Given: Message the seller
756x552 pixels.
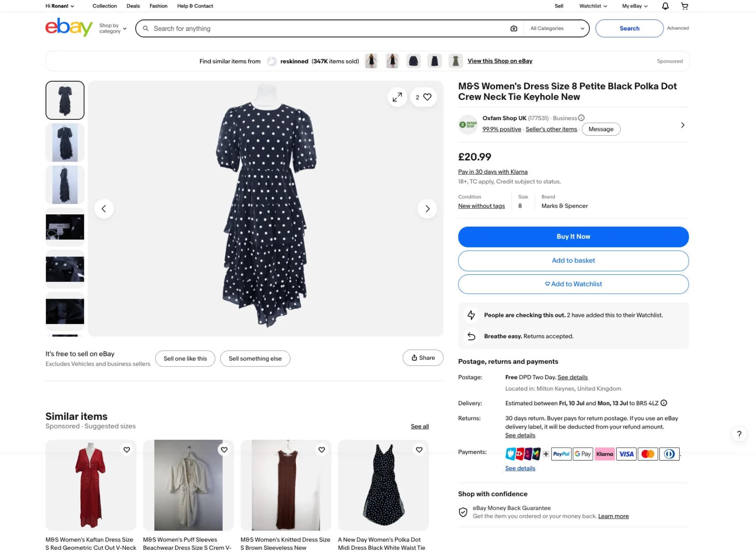Looking at the screenshot, I should click(601, 129).
